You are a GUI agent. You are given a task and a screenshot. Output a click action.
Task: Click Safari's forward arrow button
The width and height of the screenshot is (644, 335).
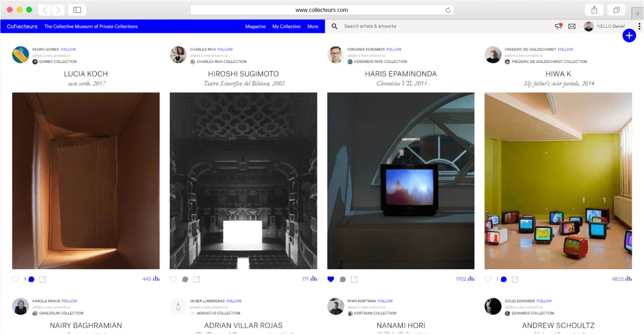58,10
